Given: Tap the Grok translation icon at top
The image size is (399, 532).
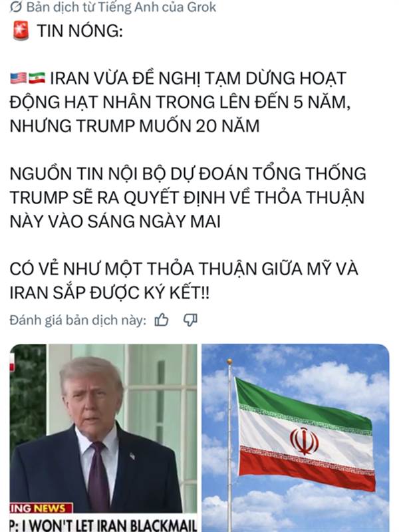Looking at the screenshot, I should point(16,7).
